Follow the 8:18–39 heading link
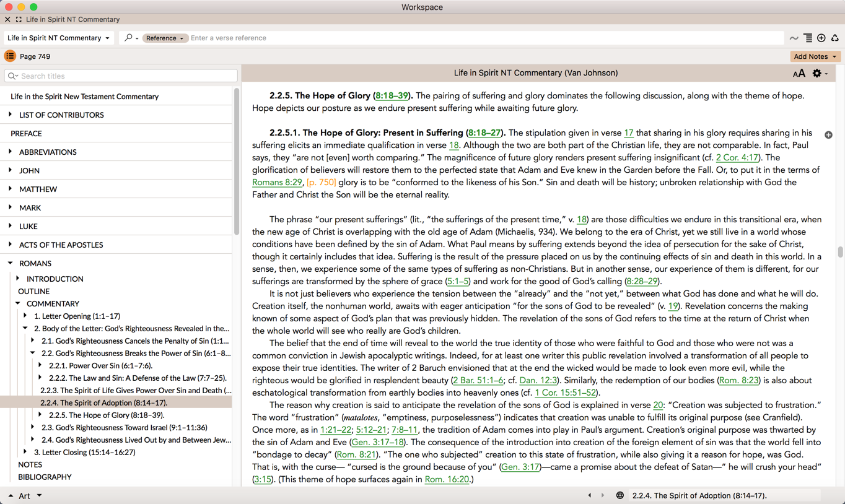 pos(392,96)
